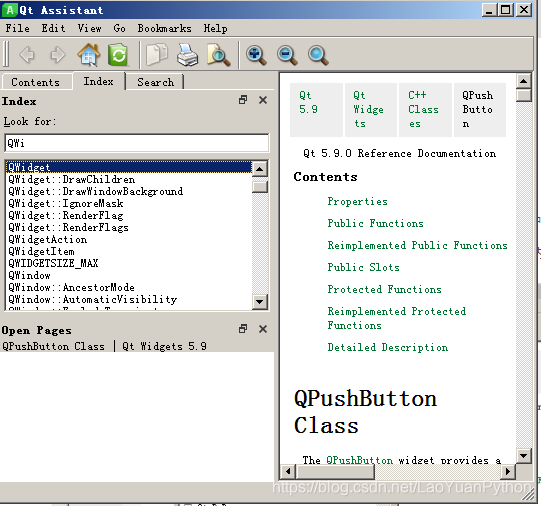This screenshot has height=506, width=541.
Task: Jump to Public Slots link
Action: [364, 267]
